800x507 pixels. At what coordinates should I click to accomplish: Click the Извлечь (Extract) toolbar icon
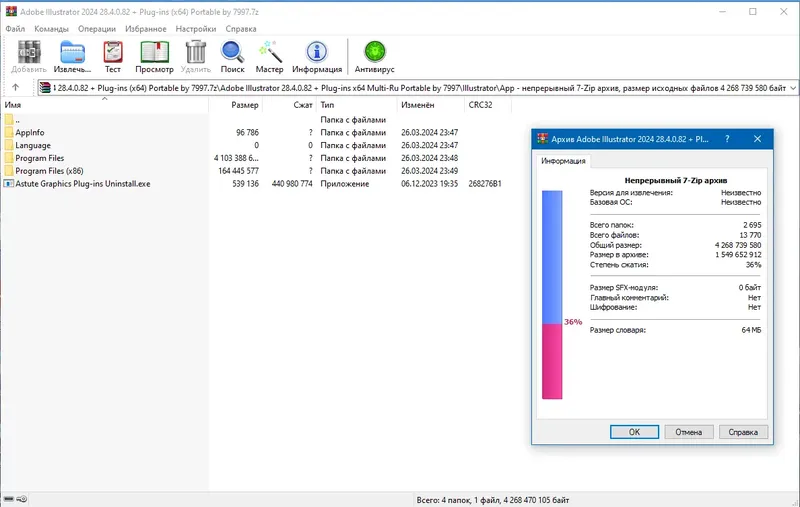pyautogui.click(x=72, y=53)
